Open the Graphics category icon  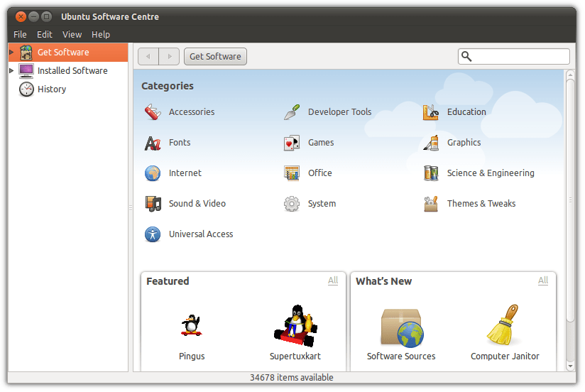[x=431, y=143]
